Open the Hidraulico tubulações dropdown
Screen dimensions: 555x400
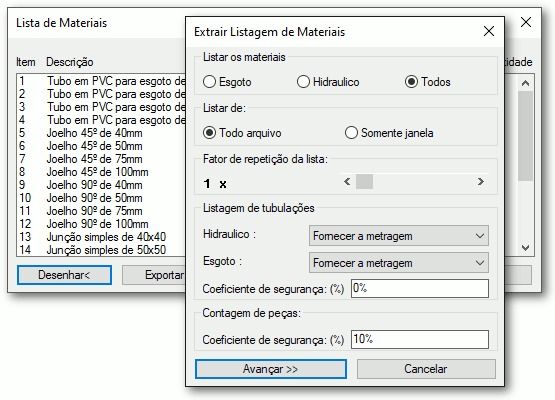click(x=399, y=236)
